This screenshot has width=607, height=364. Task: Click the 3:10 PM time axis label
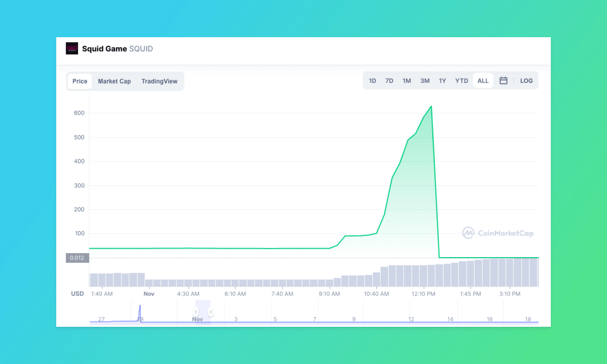[510, 294]
